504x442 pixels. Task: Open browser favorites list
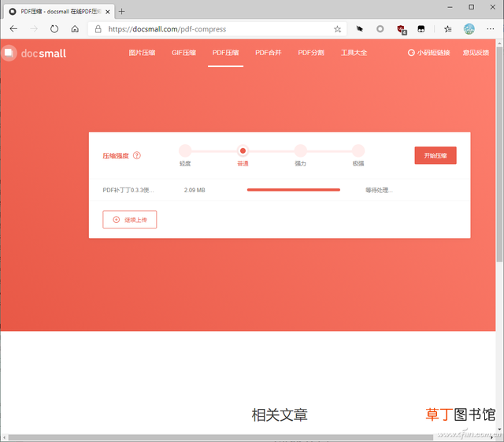(448, 29)
